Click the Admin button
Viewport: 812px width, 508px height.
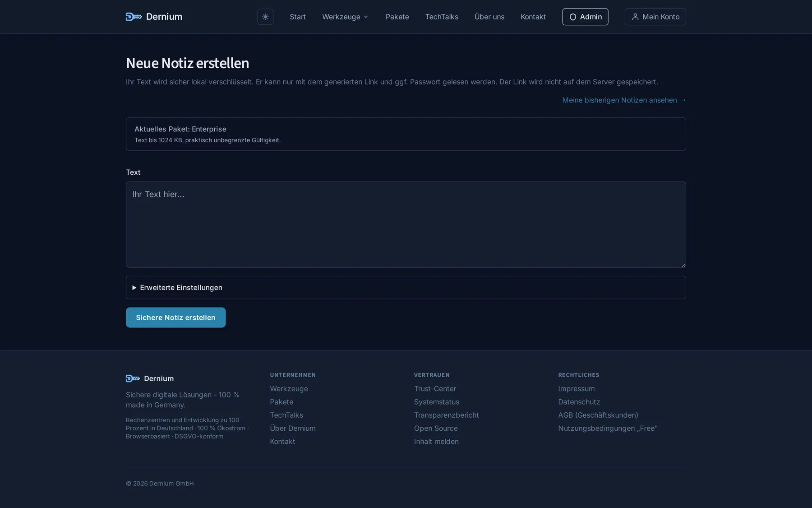point(585,17)
